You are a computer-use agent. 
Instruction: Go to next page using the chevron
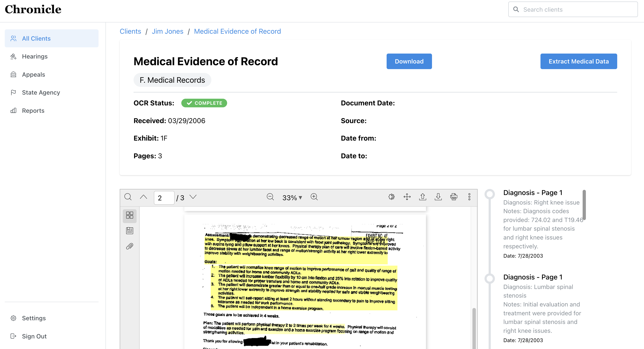point(193,197)
